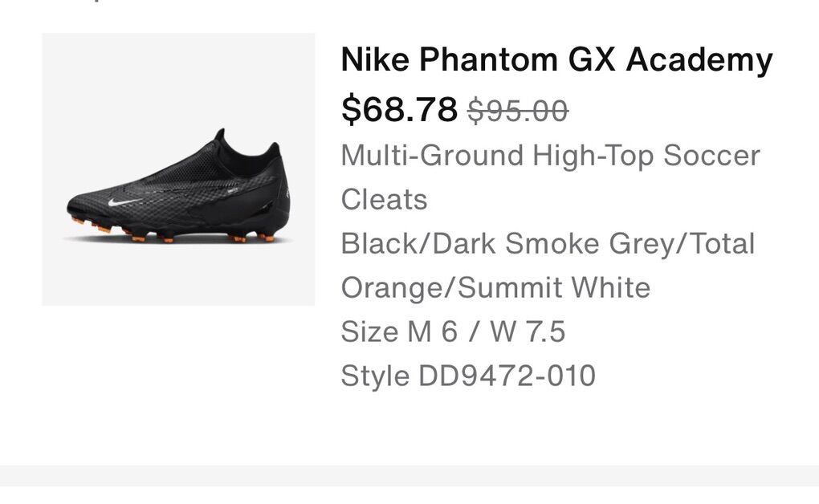Click the word Style before the code
This screenshot has height=504, width=819.
coord(374,376)
